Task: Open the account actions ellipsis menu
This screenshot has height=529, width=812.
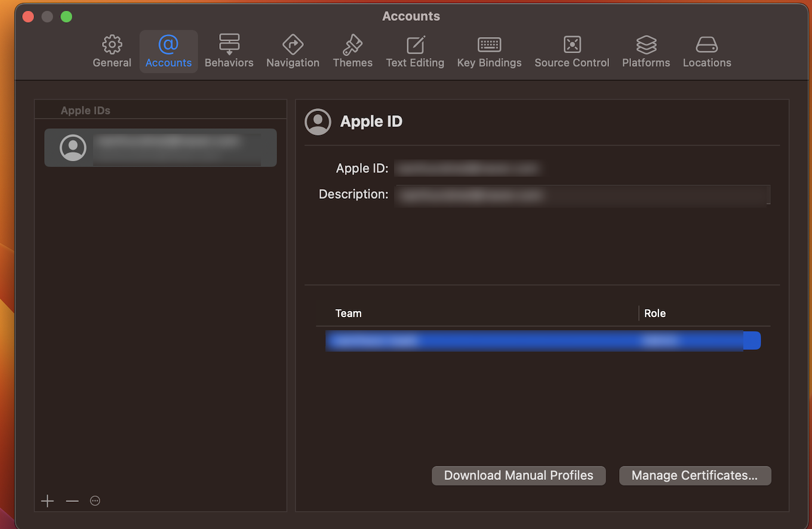Action: tap(95, 501)
